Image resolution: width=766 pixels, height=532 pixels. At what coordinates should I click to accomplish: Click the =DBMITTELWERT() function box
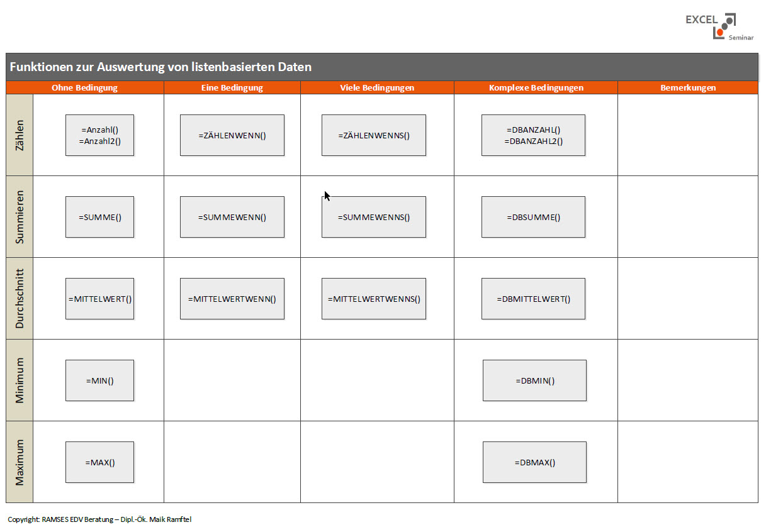point(533,299)
